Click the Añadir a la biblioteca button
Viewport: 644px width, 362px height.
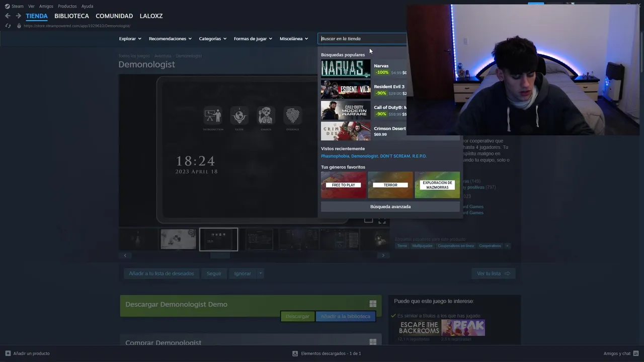coord(346,316)
